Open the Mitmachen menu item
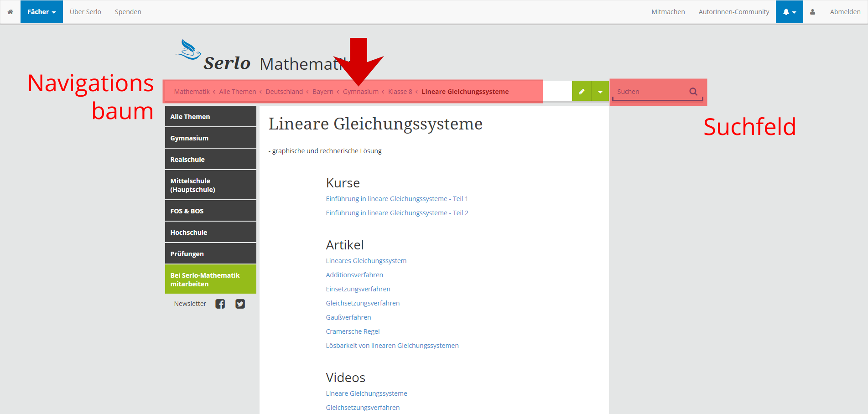The height and width of the screenshot is (414, 868). pos(668,12)
